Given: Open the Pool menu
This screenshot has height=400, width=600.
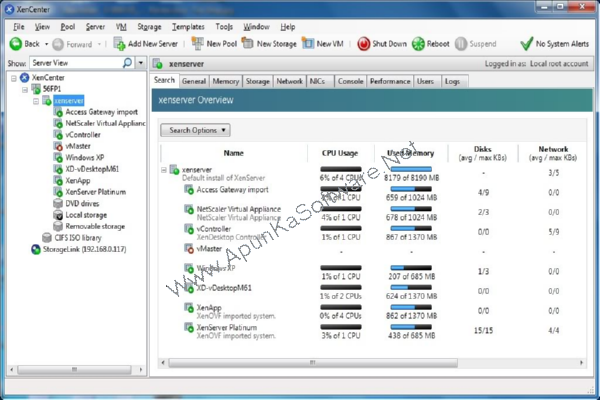Looking at the screenshot, I should pyautogui.click(x=68, y=27).
